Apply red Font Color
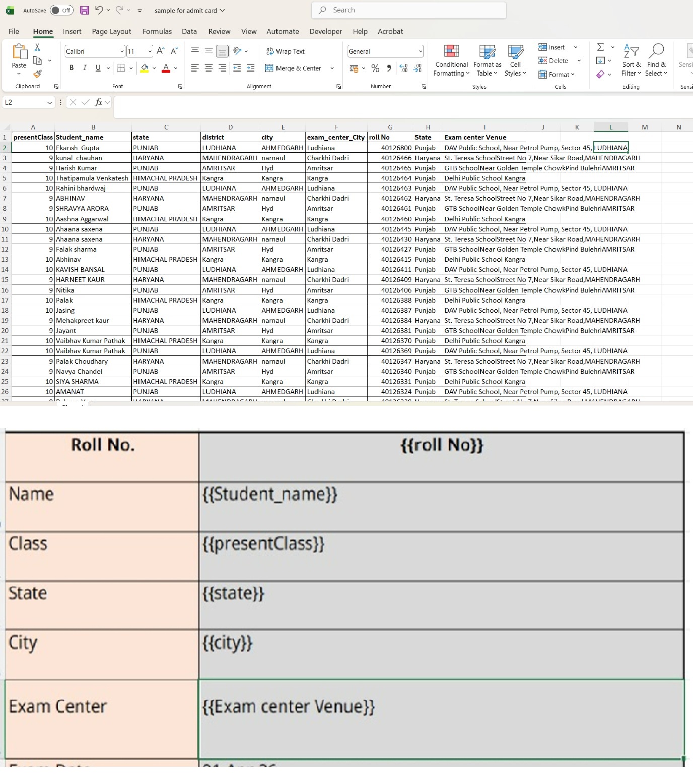This screenshot has height=784, width=693. click(166, 68)
